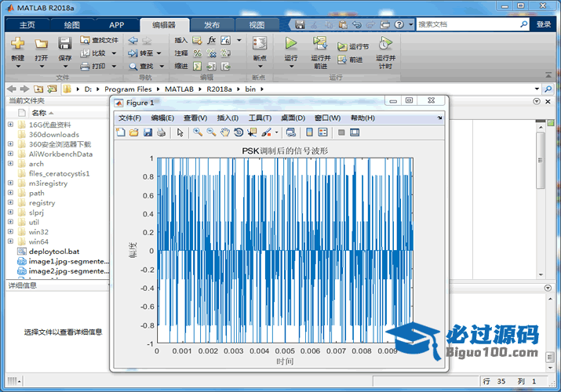Click the Breakpoints (断点) icon
561x392 pixels.
(x=260, y=44)
